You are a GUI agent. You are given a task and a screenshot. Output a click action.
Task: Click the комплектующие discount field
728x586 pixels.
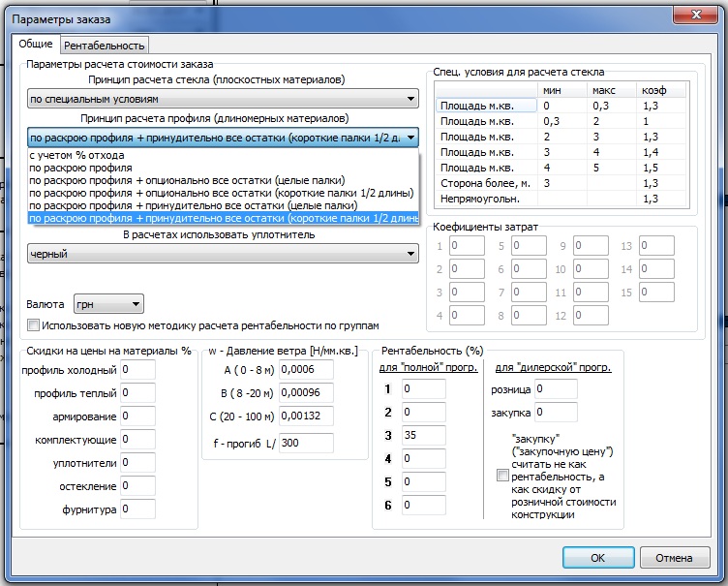[137, 440]
